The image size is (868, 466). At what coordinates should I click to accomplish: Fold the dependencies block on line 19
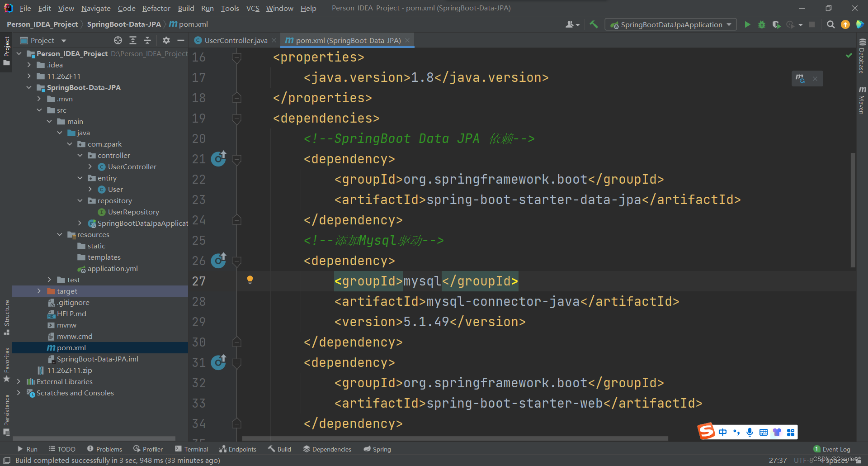click(x=236, y=118)
